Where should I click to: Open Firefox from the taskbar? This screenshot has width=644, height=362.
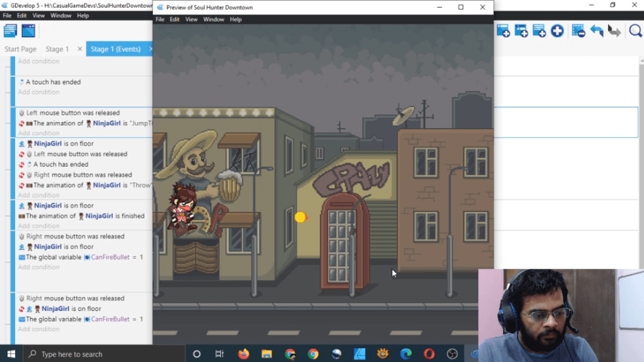tap(244, 354)
